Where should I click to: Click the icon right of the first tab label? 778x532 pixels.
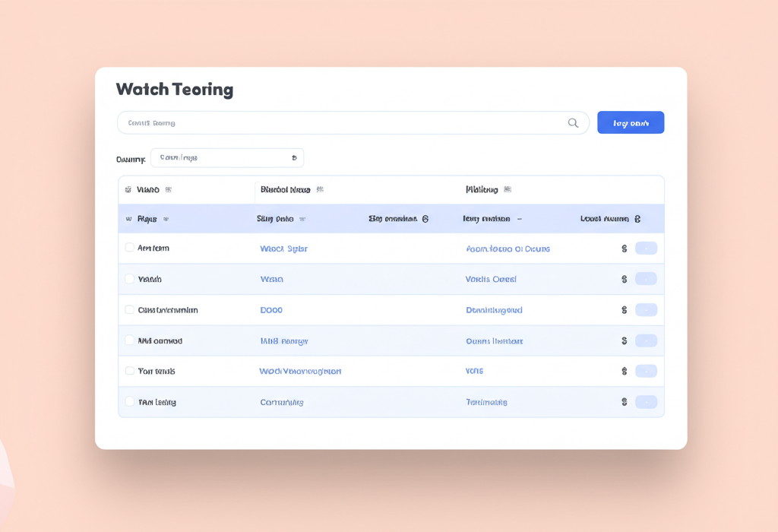point(168,189)
